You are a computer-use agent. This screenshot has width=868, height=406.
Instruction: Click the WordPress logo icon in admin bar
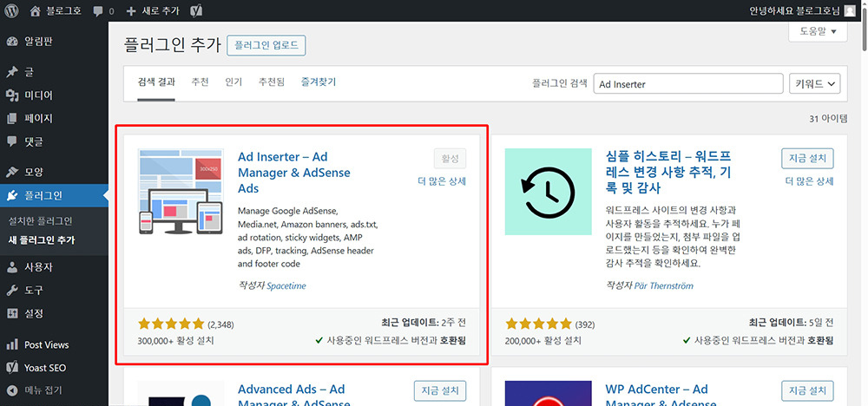click(11, 10)
